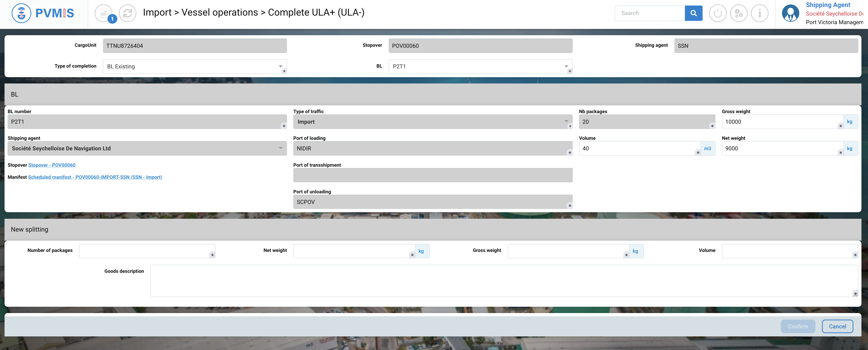Viewport: 868px width, 350px height.
Task: Click the refresh arrows icon
Action: [127, 13]
